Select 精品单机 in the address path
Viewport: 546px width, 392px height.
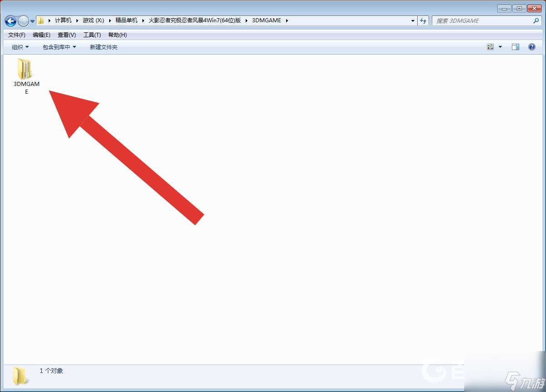pos(126,20)
